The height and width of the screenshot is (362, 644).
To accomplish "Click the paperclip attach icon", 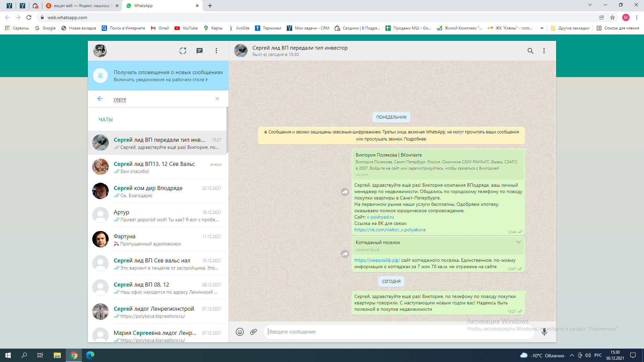I will pos(254,332).
